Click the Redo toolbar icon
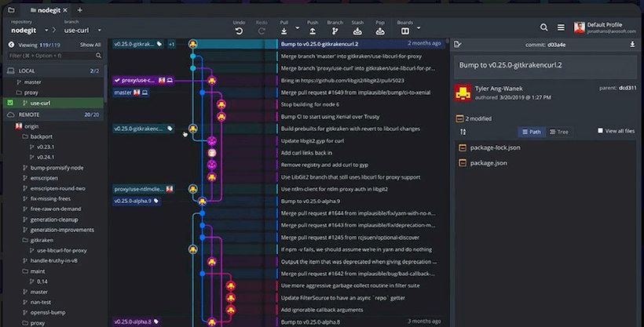The image size is (644, 327). [x=262, y=31]
